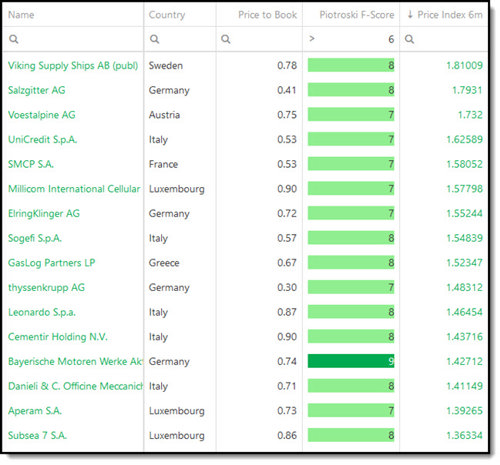
Task: Click Price to Book value 0.87
Action: point(287,312)
